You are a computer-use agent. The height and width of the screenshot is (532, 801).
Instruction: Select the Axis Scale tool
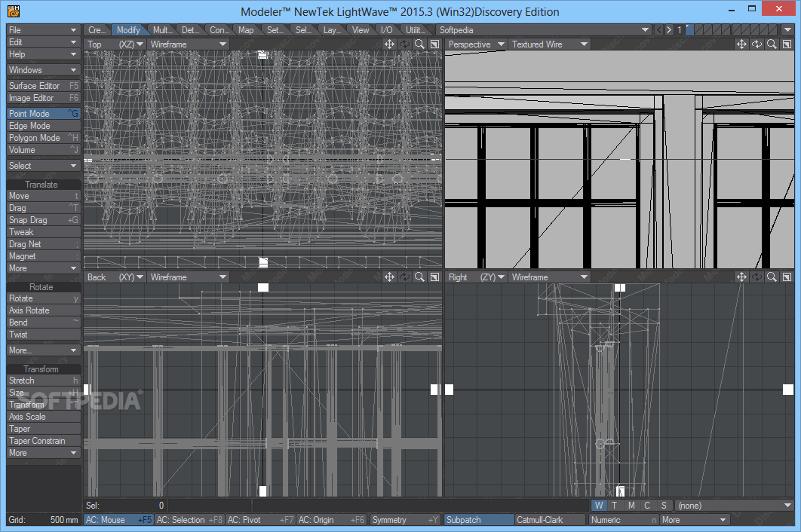(x=44, y=417)
